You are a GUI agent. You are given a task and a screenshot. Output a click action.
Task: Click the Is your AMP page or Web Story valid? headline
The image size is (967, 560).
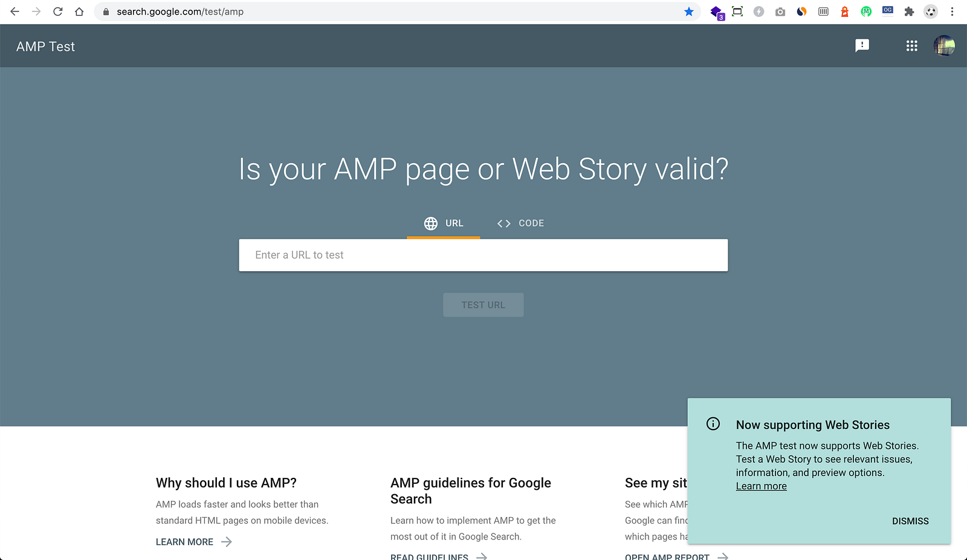[483, 169]
